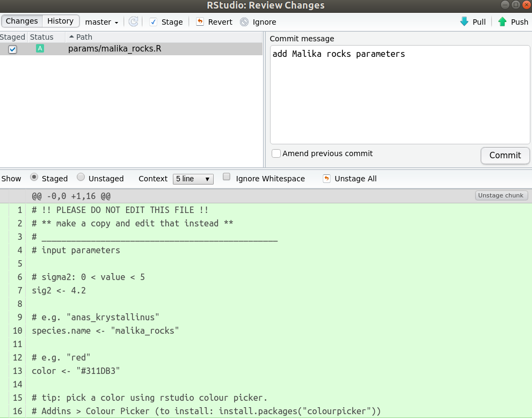Click the Unstage All icon
The width and height of the screenshot is (532, 419).
pos(326,179)
